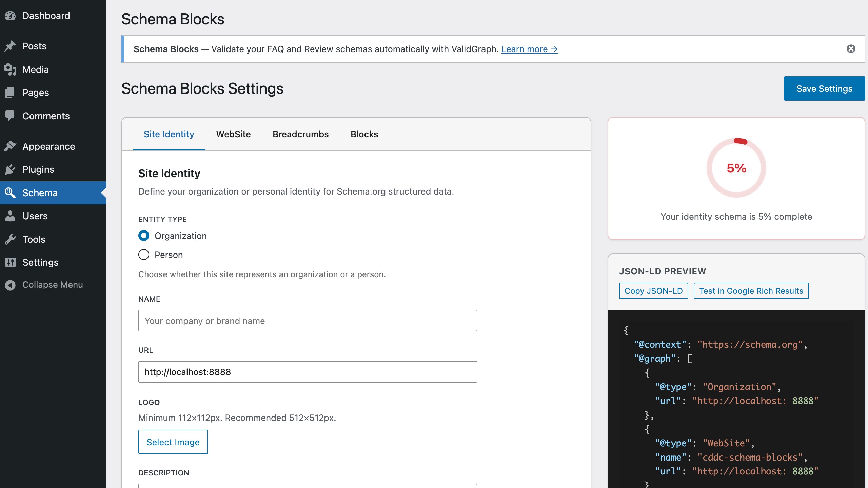Click "Your identity schema is 5% complete" text
This screenshot has height=488, width=868.
point(736,217)
